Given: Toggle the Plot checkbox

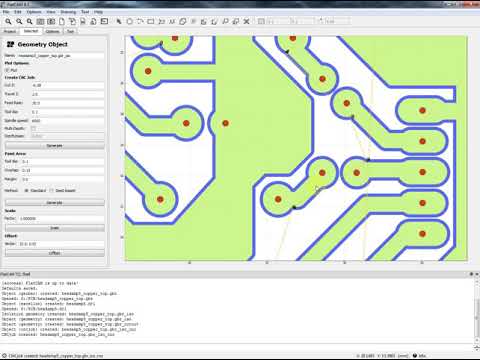Looking at the screenshot, I should pyautogui.click(x=7, y=70).
